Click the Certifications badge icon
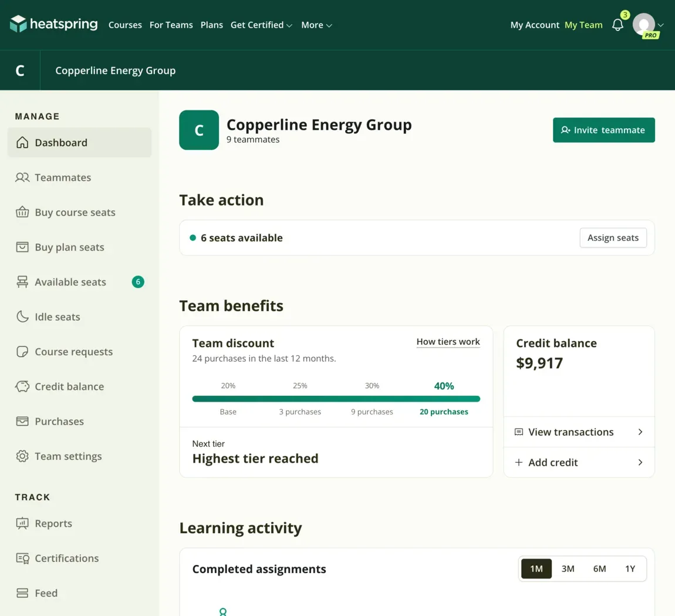675x616 pixels. tap(22, 558)
